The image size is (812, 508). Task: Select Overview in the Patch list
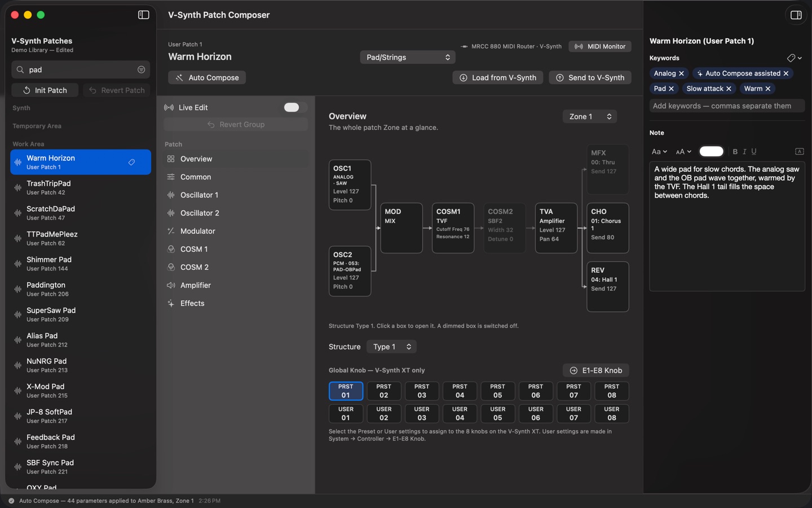point(236,159)
